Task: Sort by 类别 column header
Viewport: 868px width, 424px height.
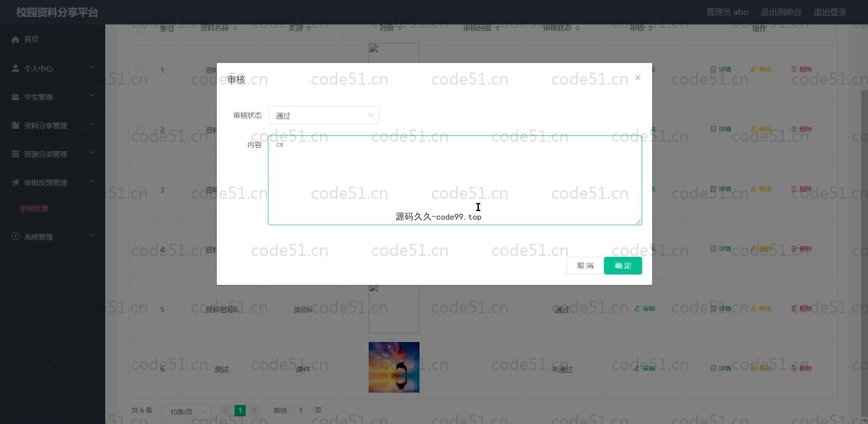Action: 300,28
